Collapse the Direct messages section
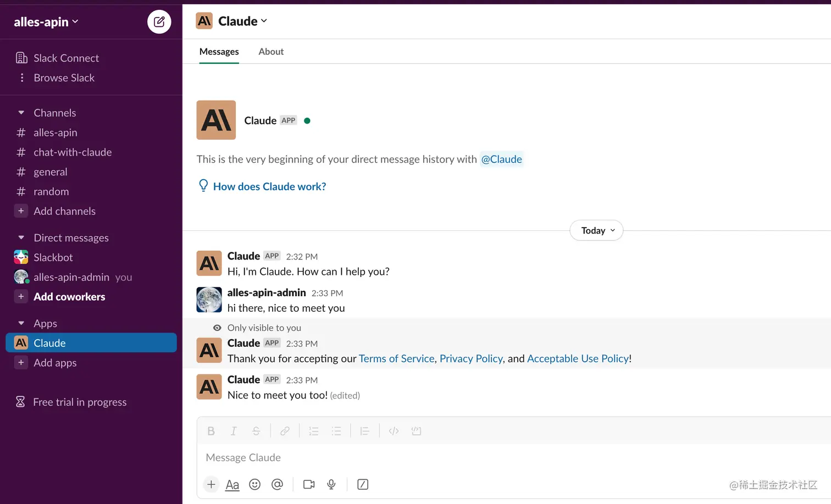Image resolution: width=831 pixels, height=504 pixels. [21, 238]
